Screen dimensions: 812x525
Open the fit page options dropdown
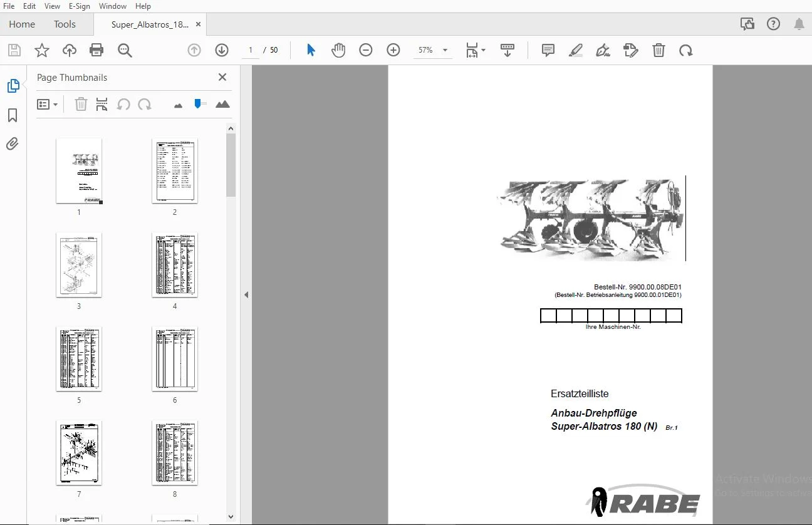476,50
